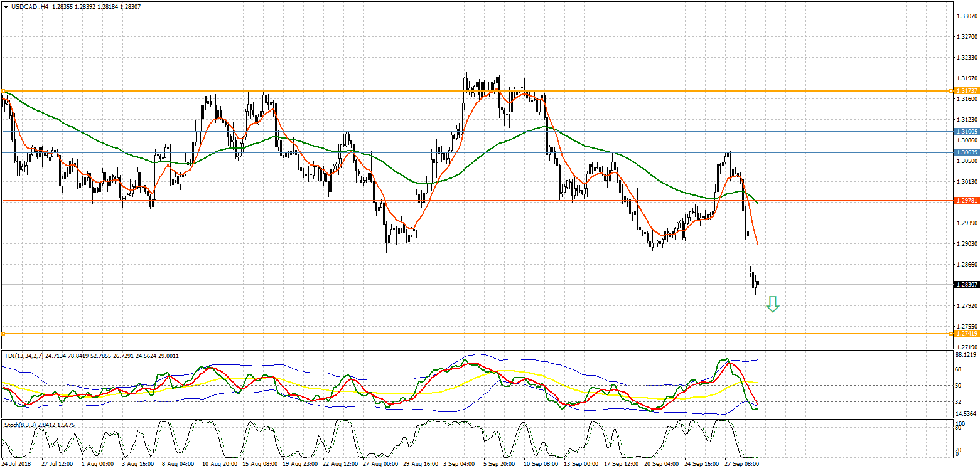Click left anchor of upper orange line

click(x=3, y=91)
